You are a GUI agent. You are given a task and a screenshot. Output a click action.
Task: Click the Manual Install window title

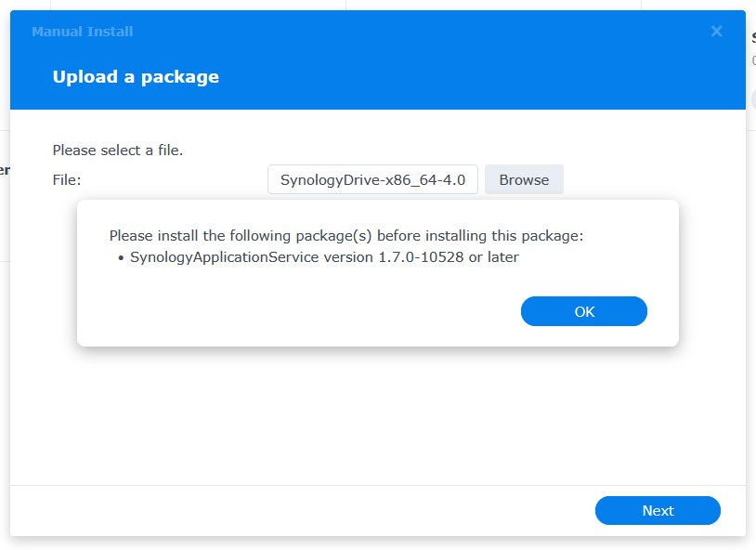point(82,32)
